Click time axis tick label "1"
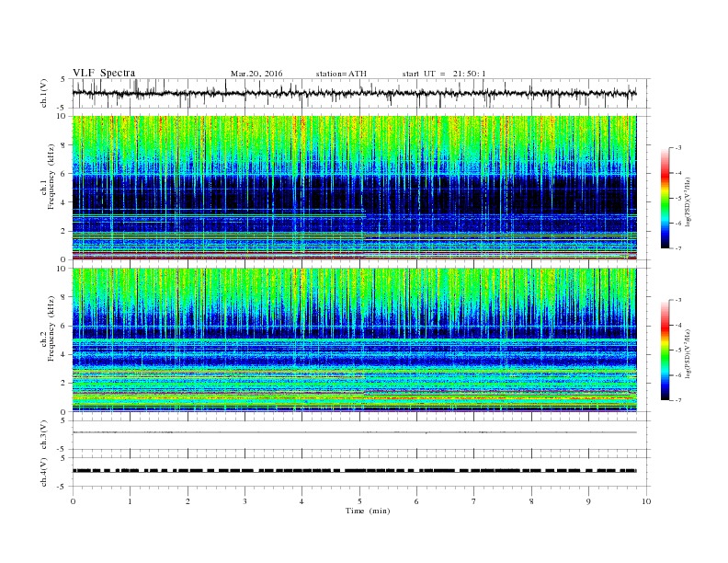728x563 pixels. coord(130,501)
